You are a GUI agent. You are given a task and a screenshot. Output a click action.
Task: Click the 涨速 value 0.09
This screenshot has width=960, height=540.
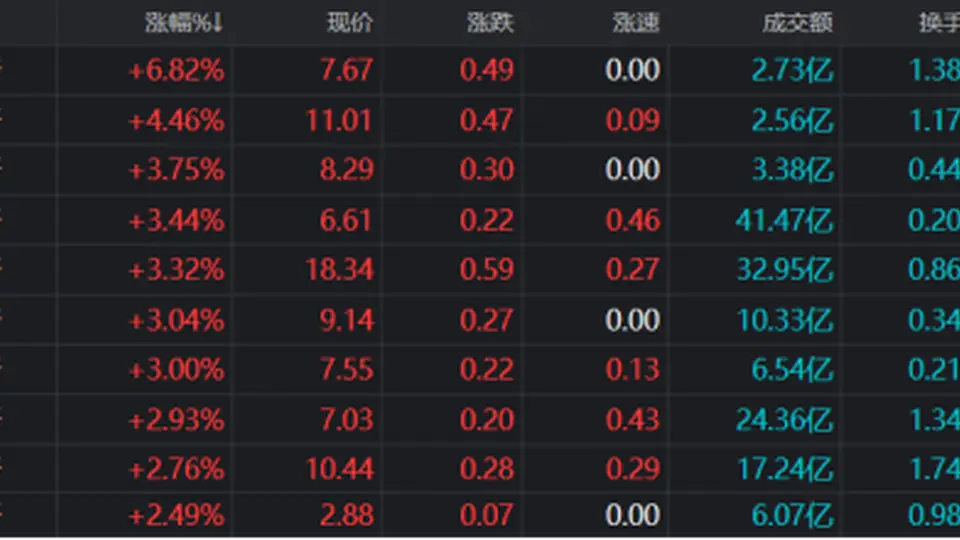pos(632,120)
